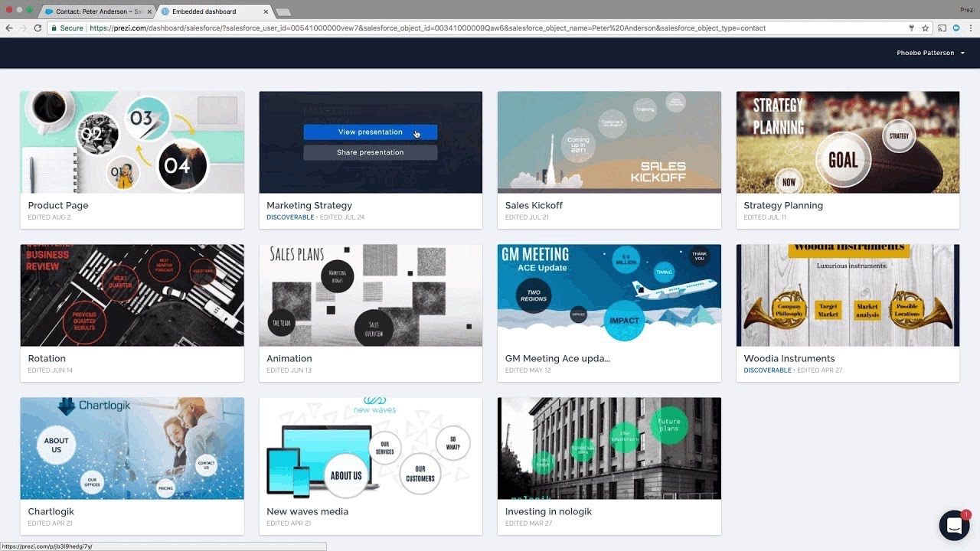Click the cast icon in browser toolbar
The height and width of the screenshot is (551, 980).
point(943,28)
